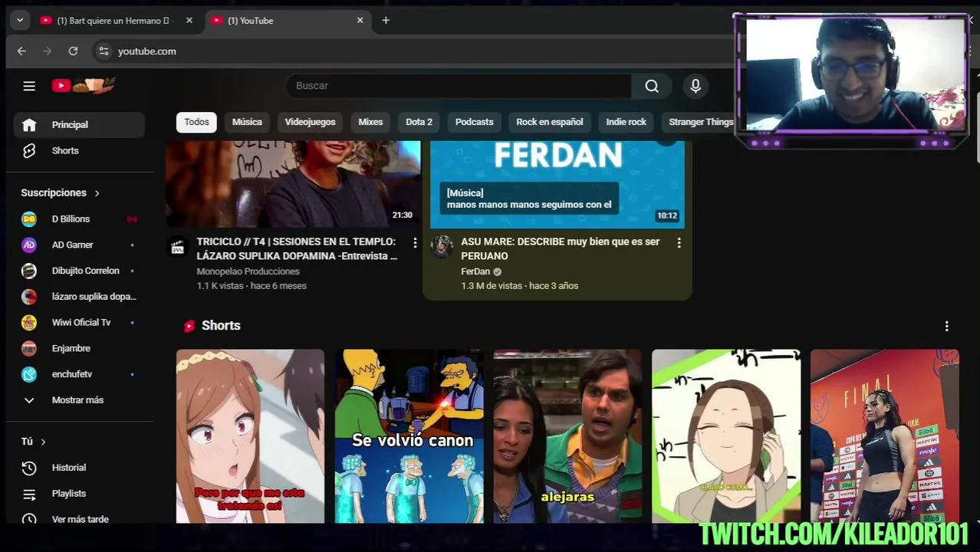Select the Música filter chip

[x=247, y=122]
